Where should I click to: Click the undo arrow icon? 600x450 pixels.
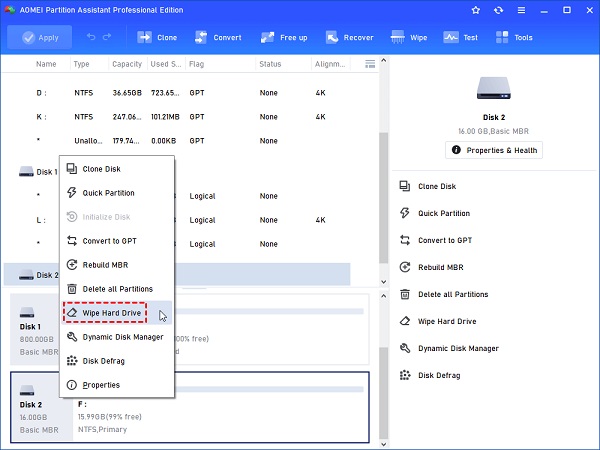click(92, 38)
